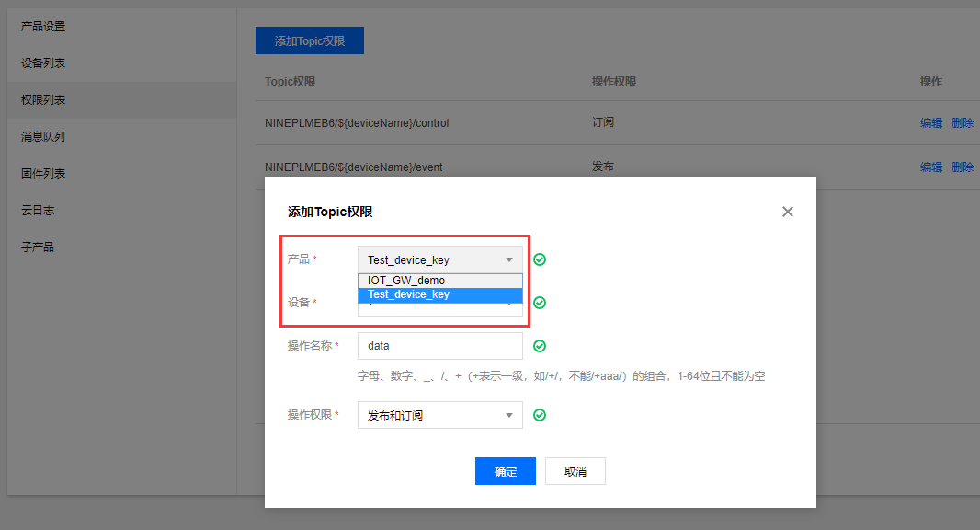Choose Test_device_key in the product list
The image size is (980, 530).
point(440,294)
